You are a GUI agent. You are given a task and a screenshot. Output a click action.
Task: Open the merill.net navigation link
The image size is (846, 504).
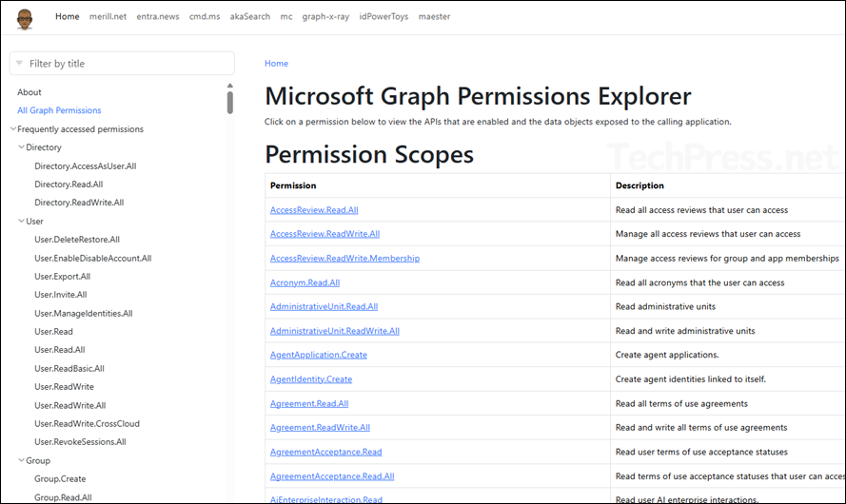point(107,17)
